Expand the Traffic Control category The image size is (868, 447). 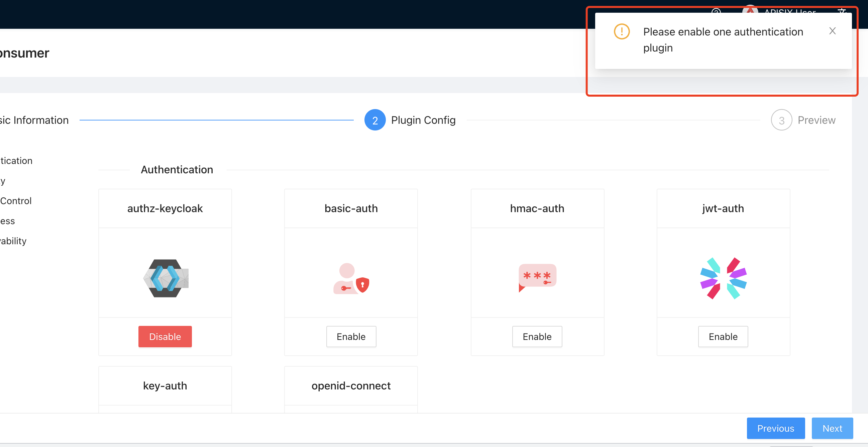click(15, 200)
